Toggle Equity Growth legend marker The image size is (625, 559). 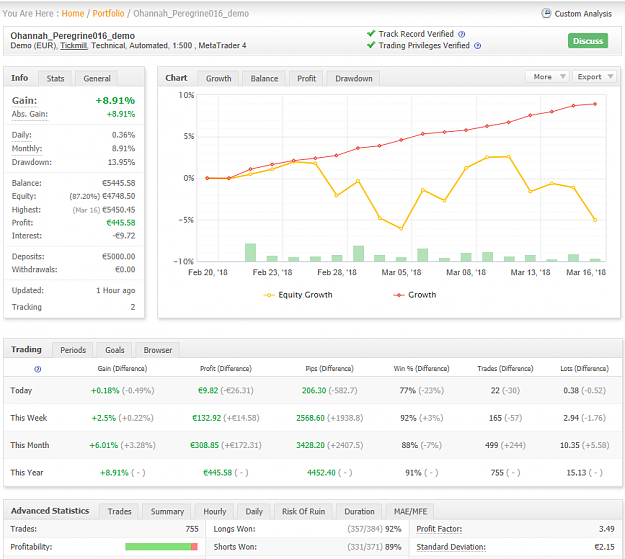coord(269,295)
